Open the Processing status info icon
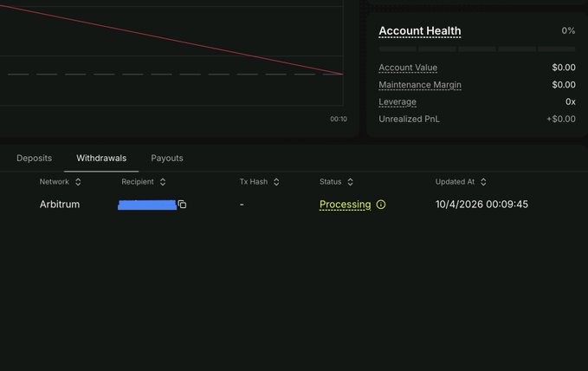The width and height of the screenshot is (588, 371). pyautogui.click(x=381, y=205)
